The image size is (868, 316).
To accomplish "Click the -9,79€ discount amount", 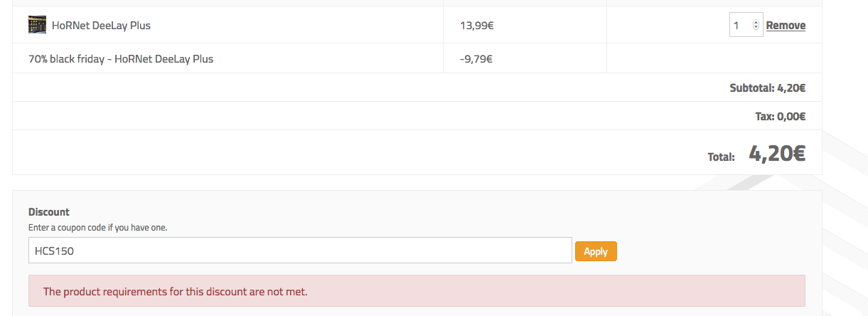I will [x=476, y=59].
